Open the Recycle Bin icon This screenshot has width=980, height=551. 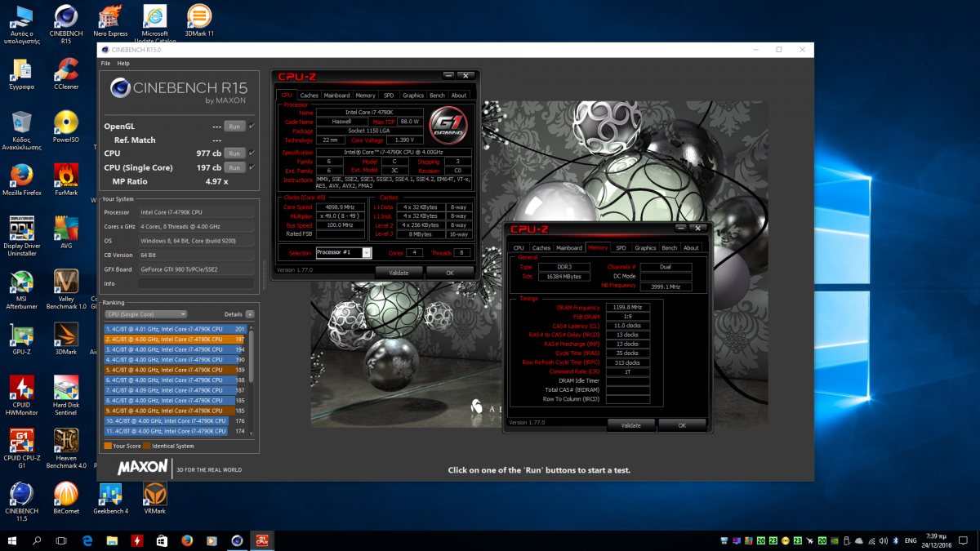21,131
